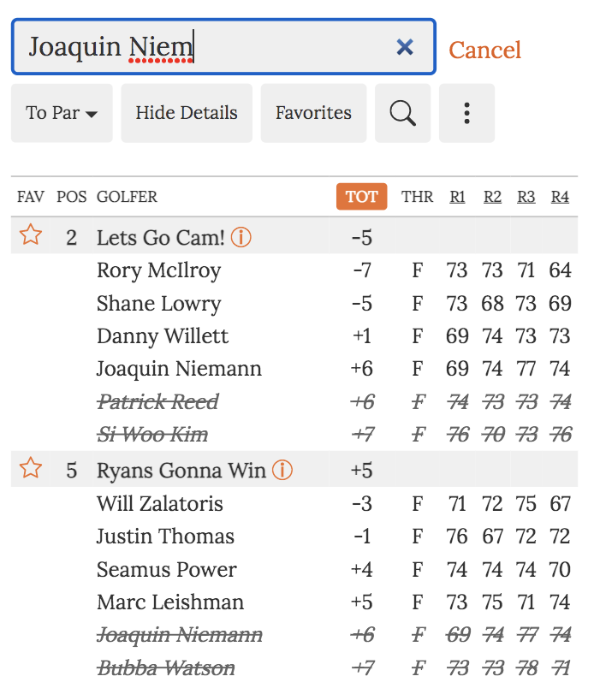Sort by R2 column header
This screenshot has height=700, width=594.
coord(492,197)
